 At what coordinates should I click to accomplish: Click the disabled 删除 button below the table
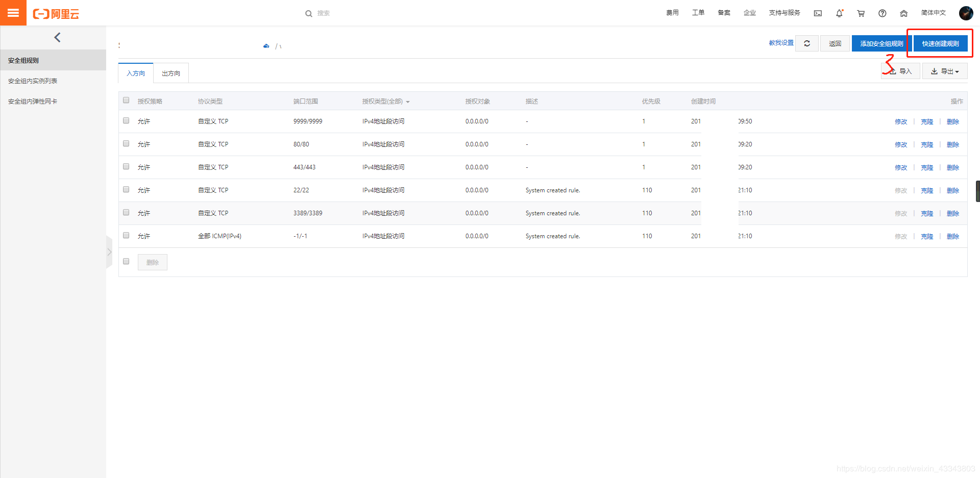(153, 262)
